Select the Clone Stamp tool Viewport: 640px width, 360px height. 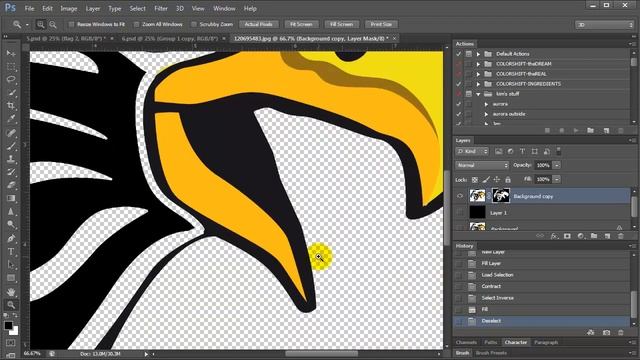click(x=11, y=159)
